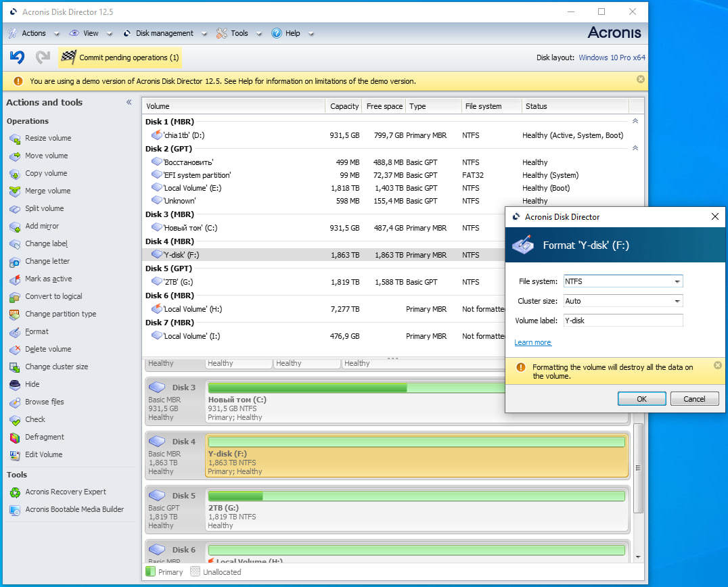
Task: Click the Split volume icon
Action: coord(15,209)
